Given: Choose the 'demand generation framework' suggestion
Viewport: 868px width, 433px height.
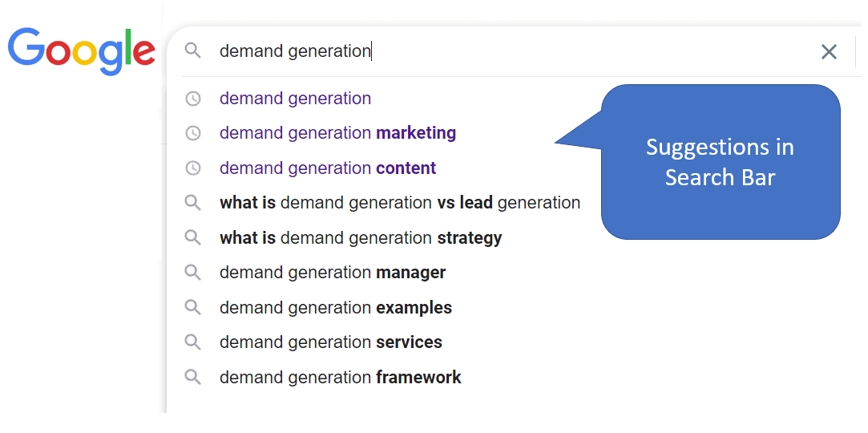Looking at the screenshot, I should [x=341, y=378].
